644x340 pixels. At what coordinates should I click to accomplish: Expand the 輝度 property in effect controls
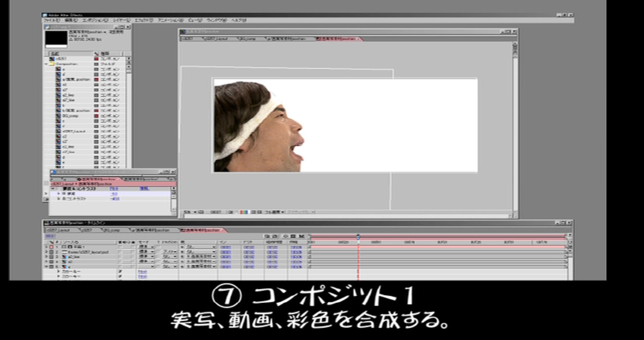(58, 194)
